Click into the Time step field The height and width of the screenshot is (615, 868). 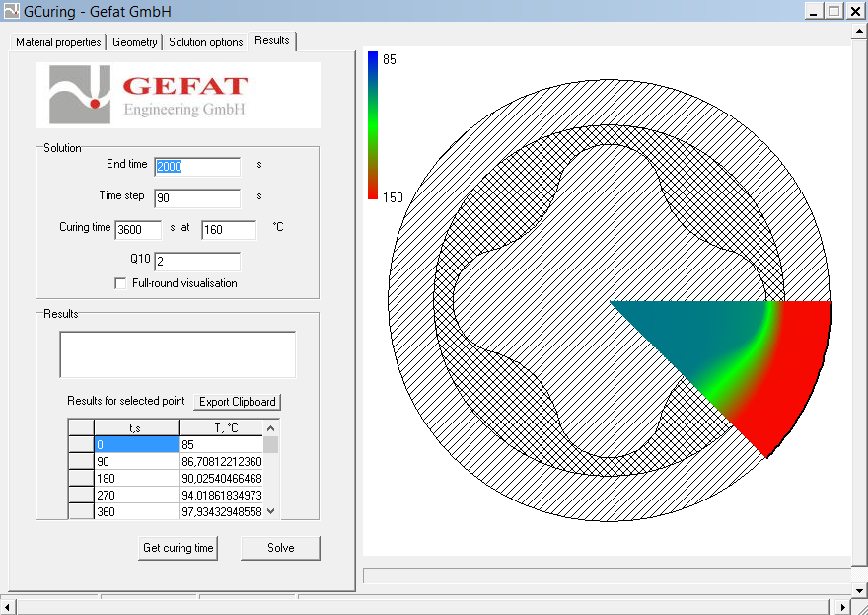[x=197, y=198]
